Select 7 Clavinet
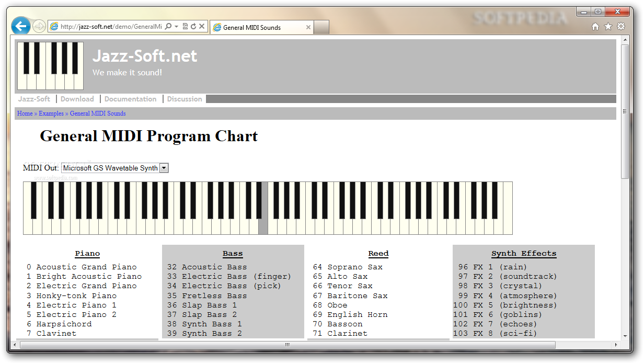Screen dimensions: 644x364 pyautogui.click(x=51, y=334)
